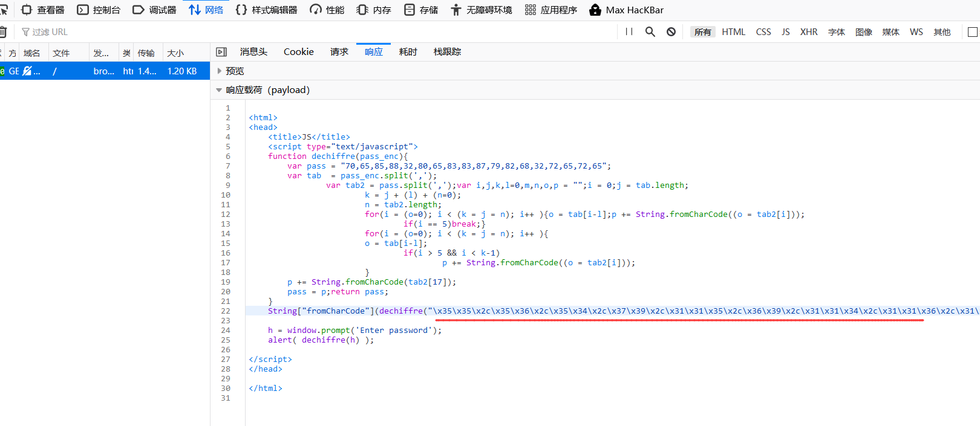Select the 1.20 KB request row

coord(105,71)
